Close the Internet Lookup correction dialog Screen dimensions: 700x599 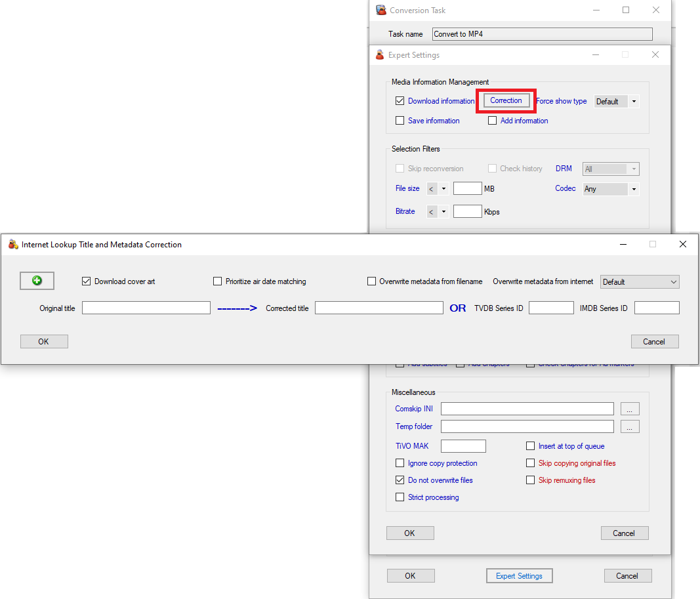point(682,244)
